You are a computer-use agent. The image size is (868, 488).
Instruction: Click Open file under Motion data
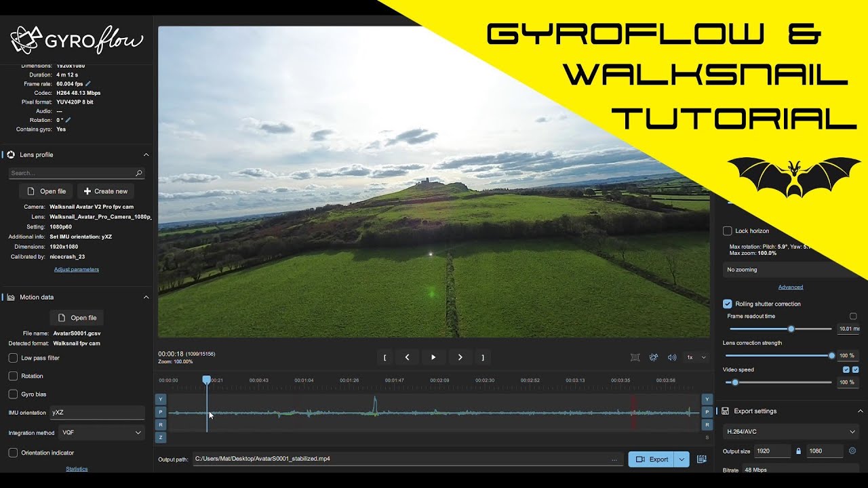click(77, 318)
